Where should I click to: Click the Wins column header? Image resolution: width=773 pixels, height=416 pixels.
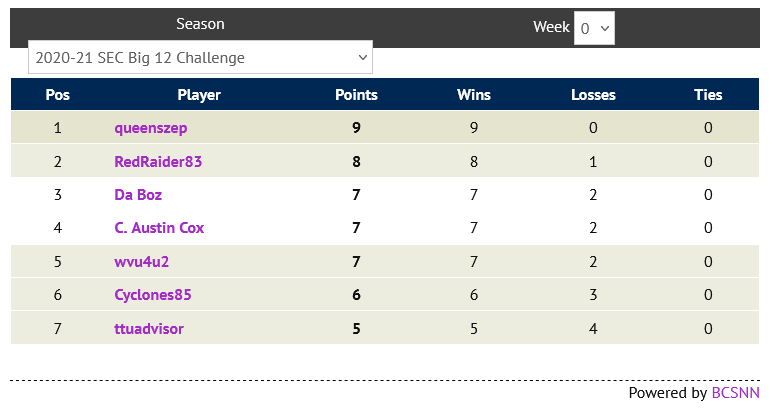(473, 95)
